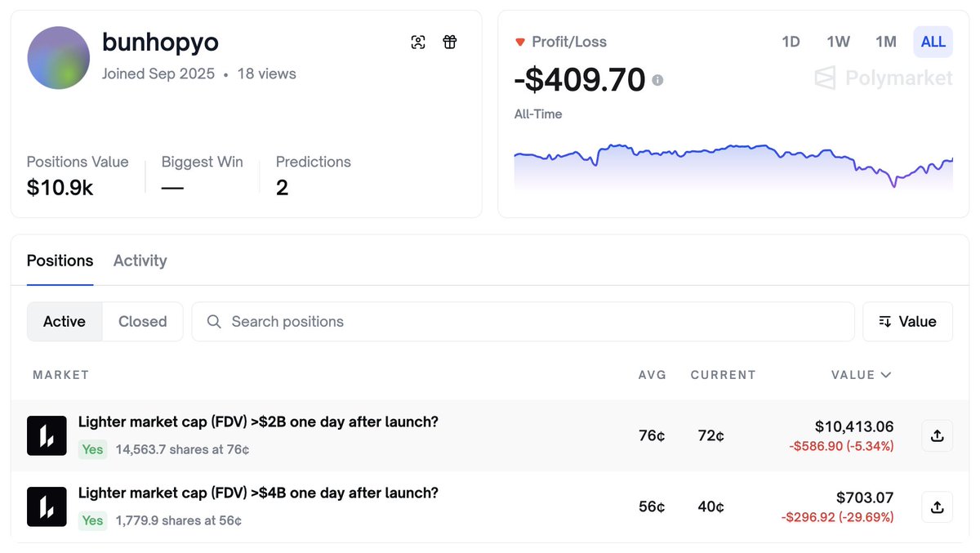Click the AVG column header
Viewport: 980px width, 553px height.
pos(653,375)
